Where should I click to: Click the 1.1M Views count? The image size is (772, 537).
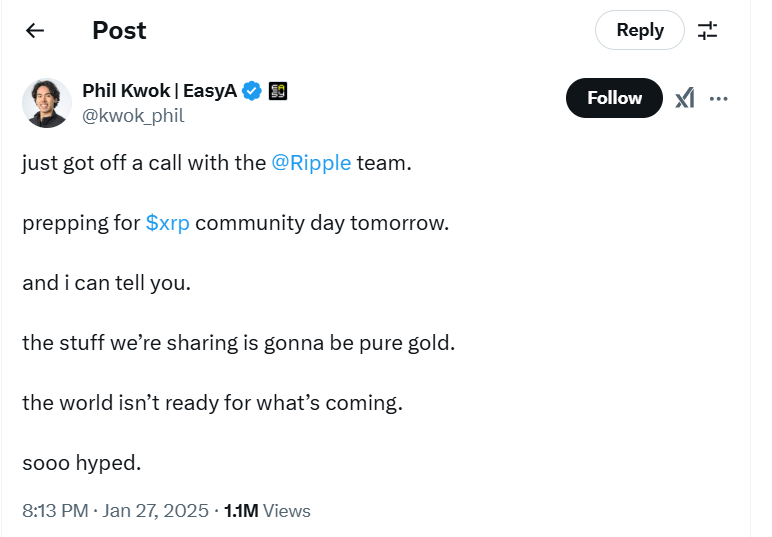tap(267, 511)
